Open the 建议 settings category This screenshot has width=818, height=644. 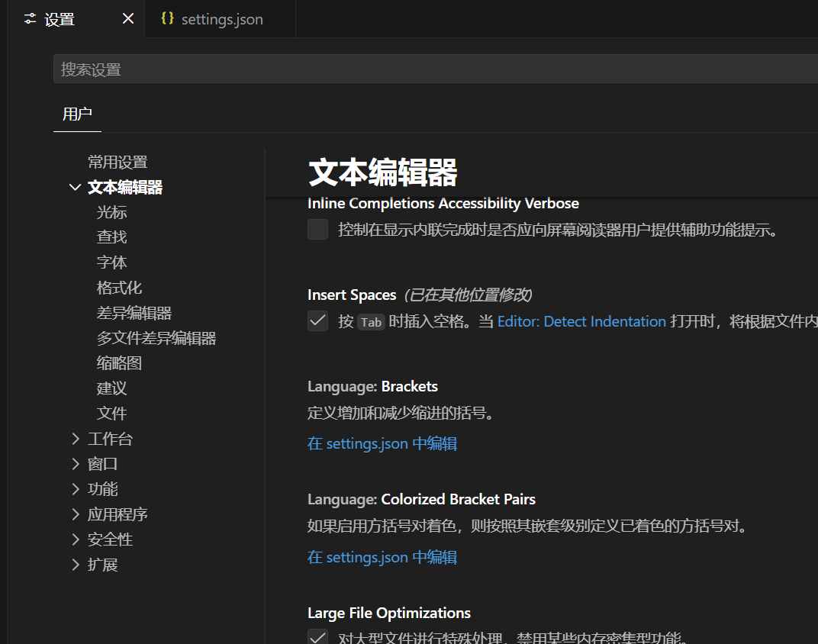[111, 388]
